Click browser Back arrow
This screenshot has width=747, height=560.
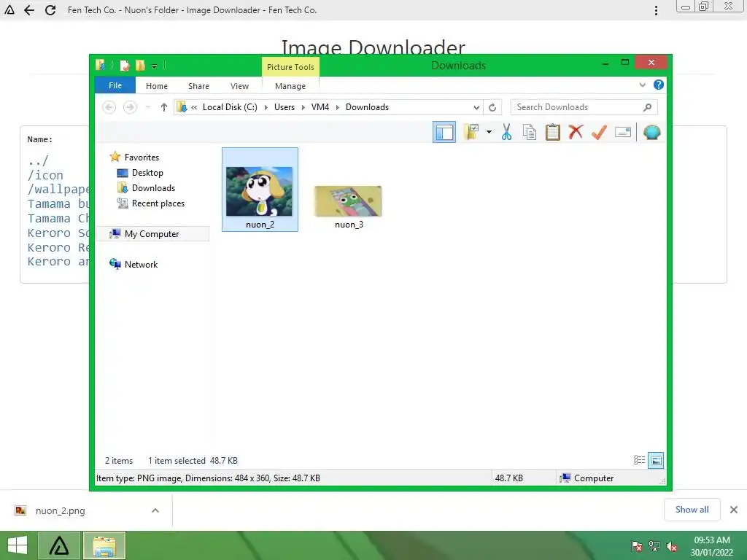(29, 10)
